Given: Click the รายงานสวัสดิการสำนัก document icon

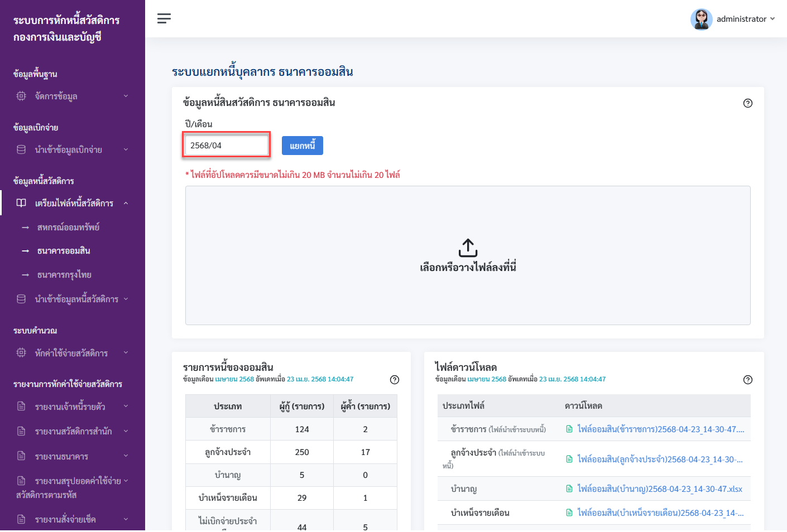Looking at the screenshot, I should pos(21,431).
